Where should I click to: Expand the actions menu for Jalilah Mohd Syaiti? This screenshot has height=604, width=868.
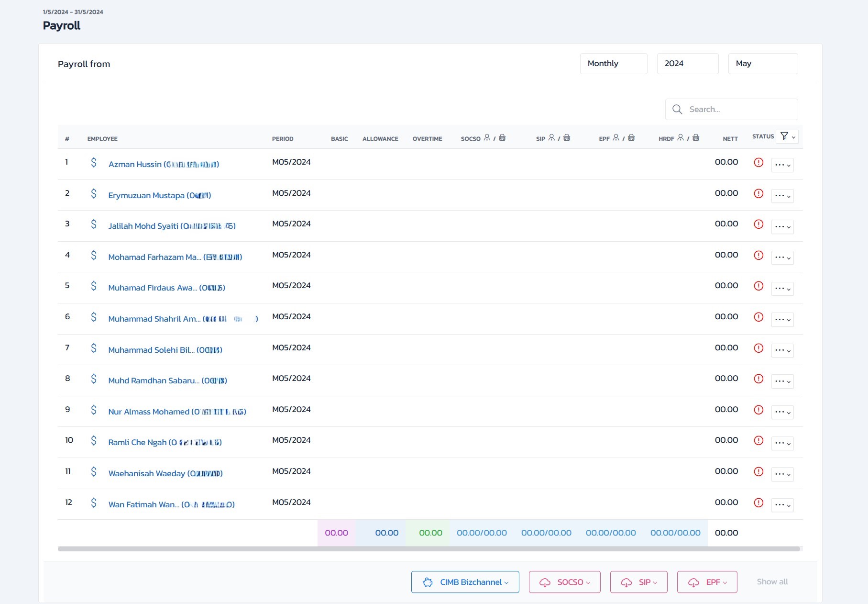(782, 227)
